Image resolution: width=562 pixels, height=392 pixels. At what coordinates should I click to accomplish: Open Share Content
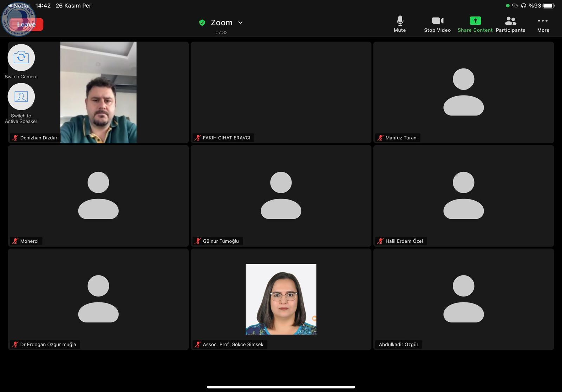(x=475, y=24)
